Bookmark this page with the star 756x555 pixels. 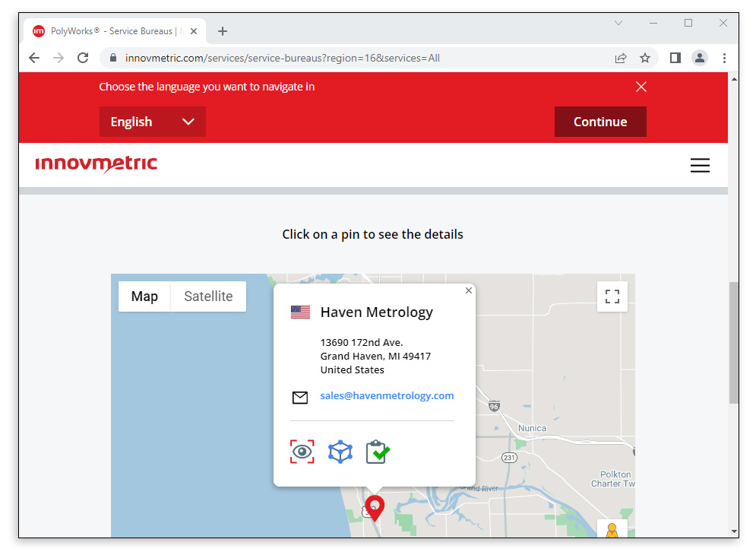tap(644, 58)
